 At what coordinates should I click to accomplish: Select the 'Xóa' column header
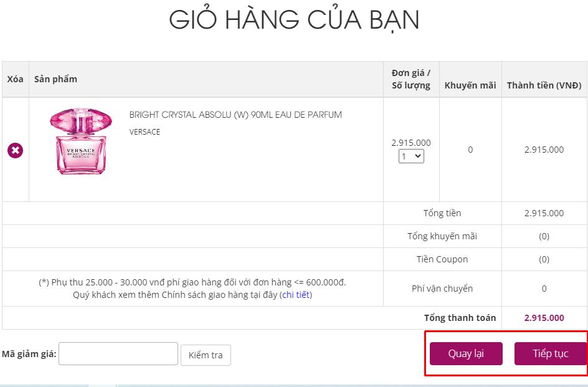click(15, 79)
